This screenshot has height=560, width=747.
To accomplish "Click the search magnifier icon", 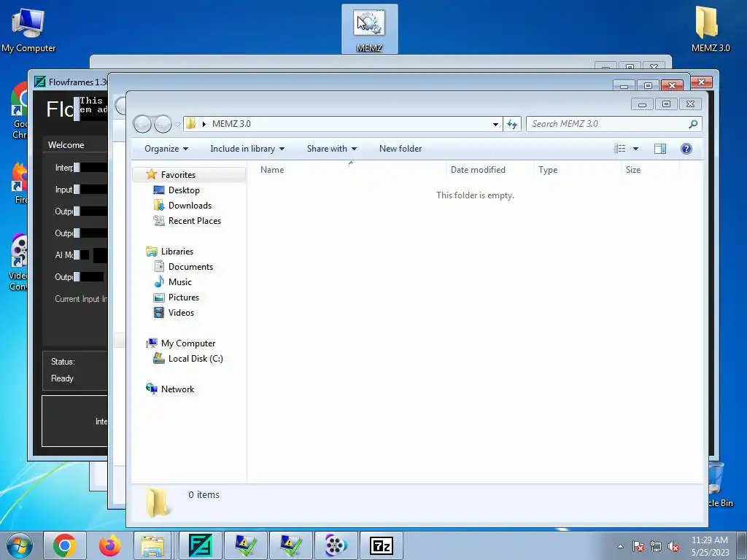I will tap(693, 124).
